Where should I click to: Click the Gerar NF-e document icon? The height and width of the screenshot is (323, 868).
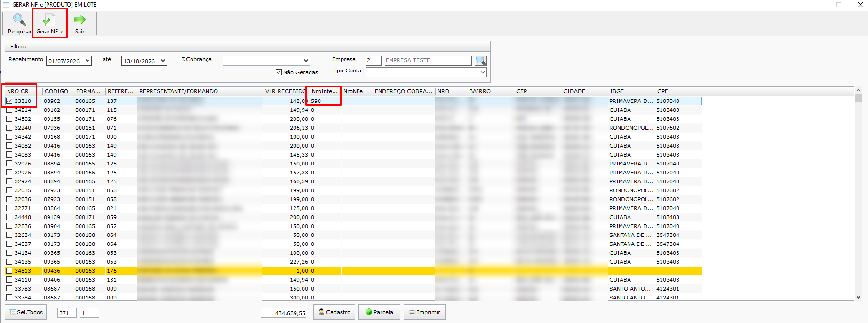(49, 20)
